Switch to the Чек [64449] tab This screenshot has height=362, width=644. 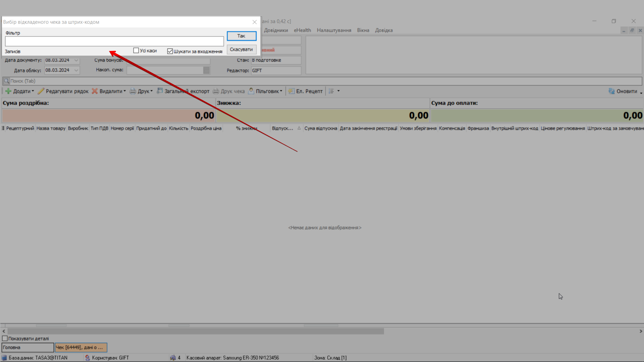pyautogui.click(x=81, y=348)
